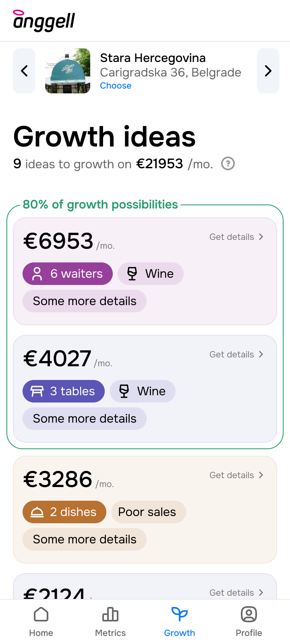
Task: Expand Get details for €6953 idea
Action: [236, 237]
